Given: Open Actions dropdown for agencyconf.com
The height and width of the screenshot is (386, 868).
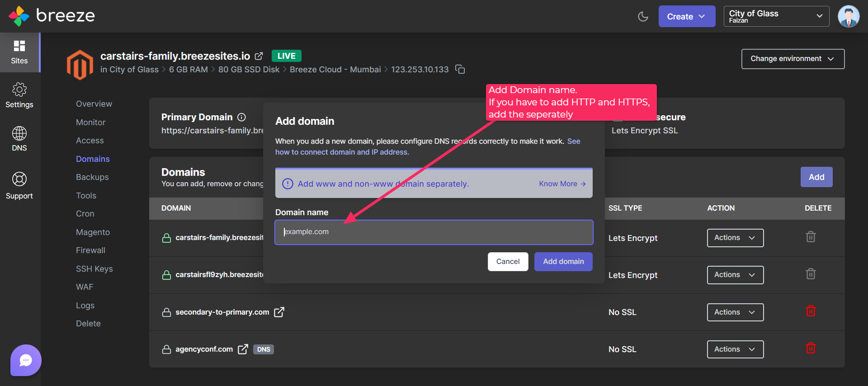Looking at the screenshot, I should pyautogui.click(x=735, y=349).
